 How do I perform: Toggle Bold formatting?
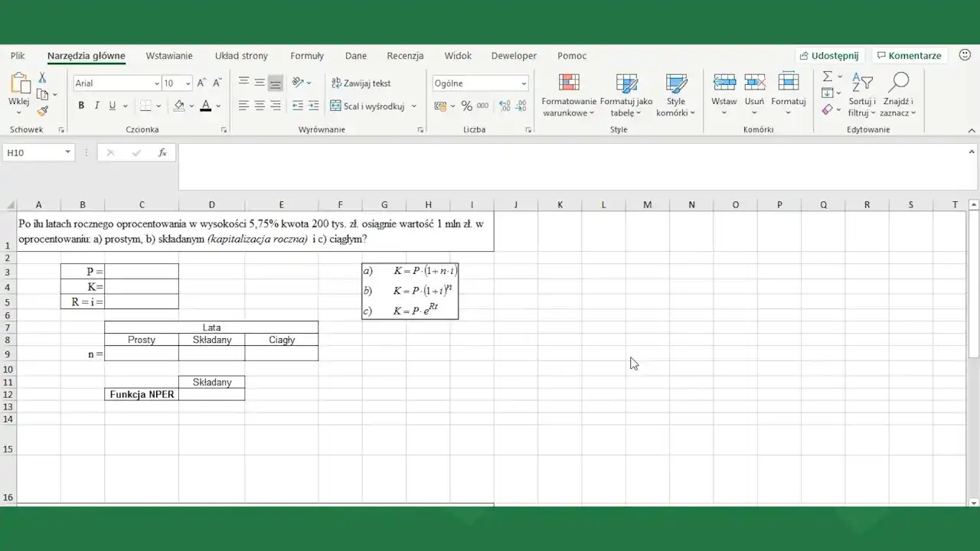[81, 106]
